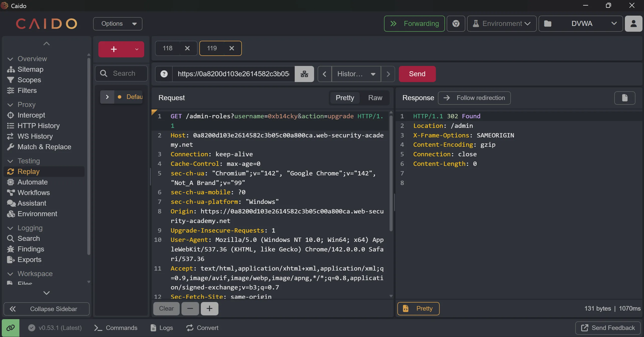Viewport: 644px width, 337px height.
Task: Open the Environment dropdown
Action: (502, 24)
